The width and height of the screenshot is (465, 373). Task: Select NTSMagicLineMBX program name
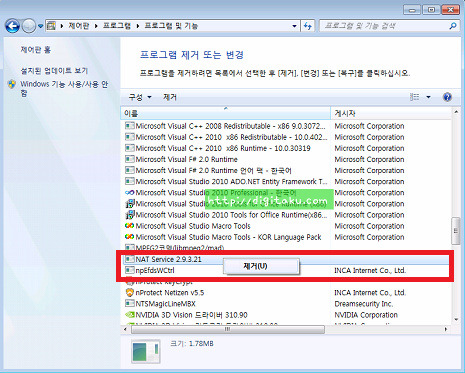pos(165,304)
